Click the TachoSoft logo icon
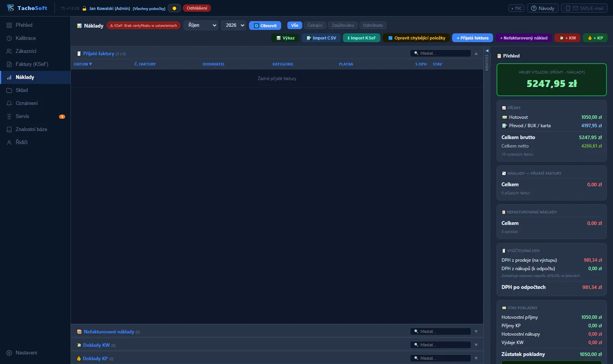The image size is (613, 364). tap(10, 8)
